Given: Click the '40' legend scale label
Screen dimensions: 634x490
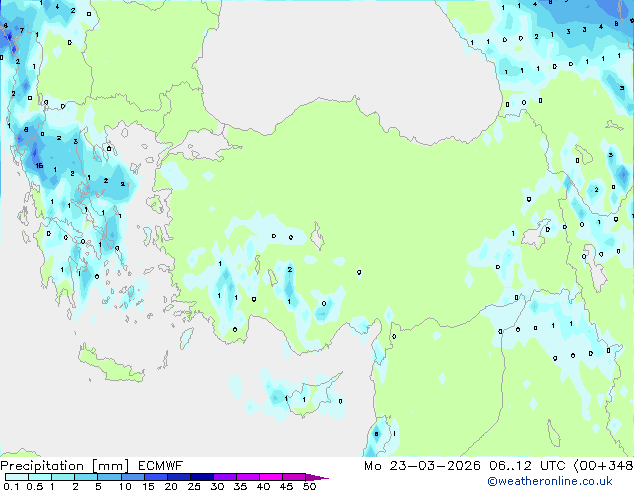Looking at the screenshot, I should [263, 486].
